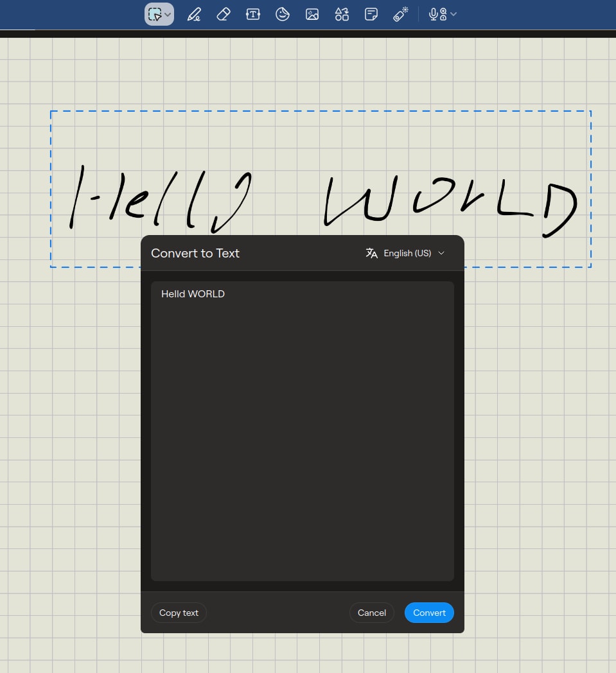The height and width of the screenshot is (673, 616).
Task: Expand the selection tool dropdown arrow
Action: (168, 15)
